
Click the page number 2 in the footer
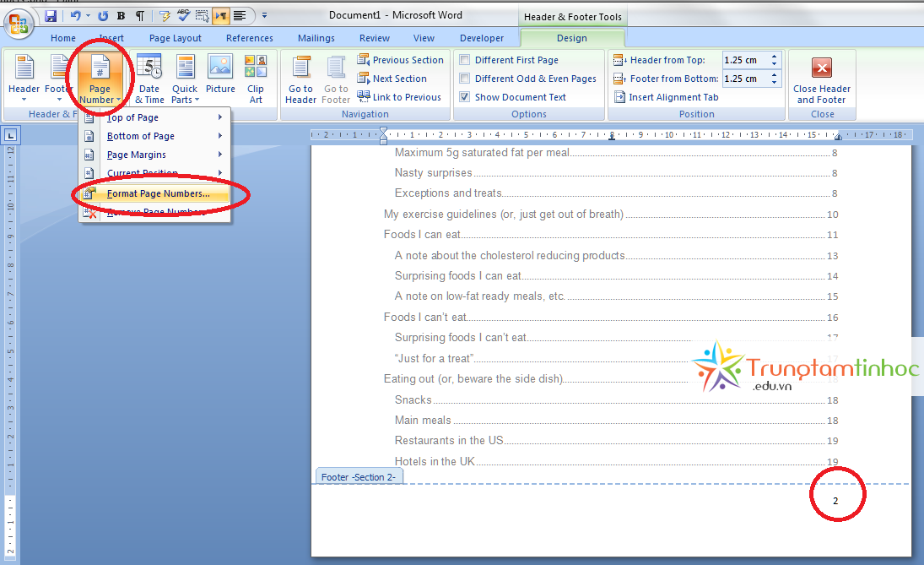(835, 501)
